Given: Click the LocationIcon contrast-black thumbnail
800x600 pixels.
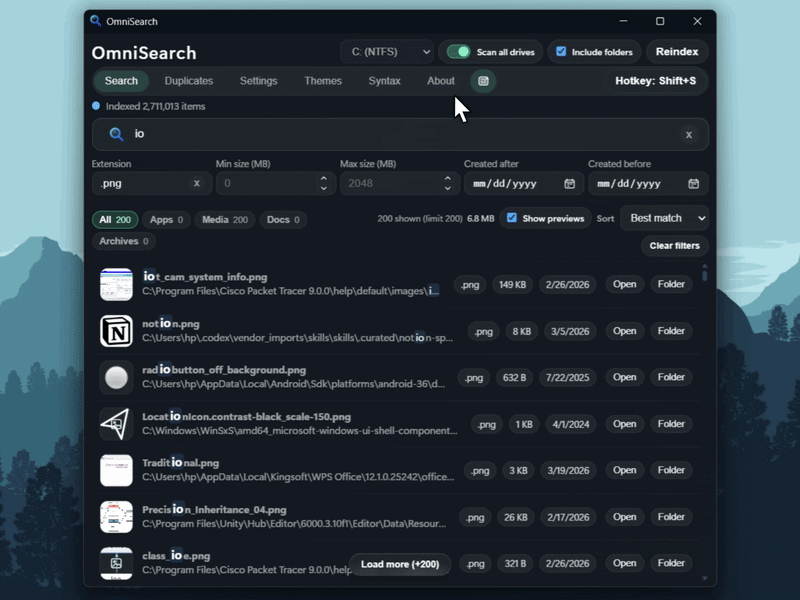Looking at the screenshot, I should (x=116, y=424).
